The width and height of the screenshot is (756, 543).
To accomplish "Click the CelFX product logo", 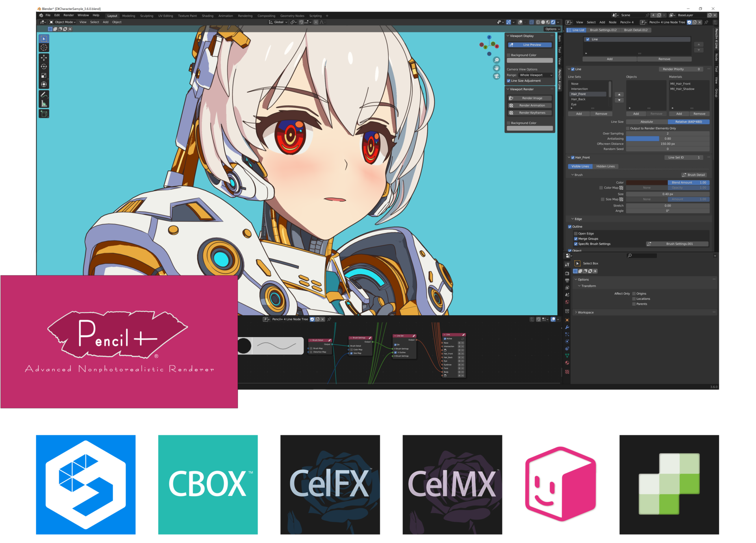I will 330,484.
